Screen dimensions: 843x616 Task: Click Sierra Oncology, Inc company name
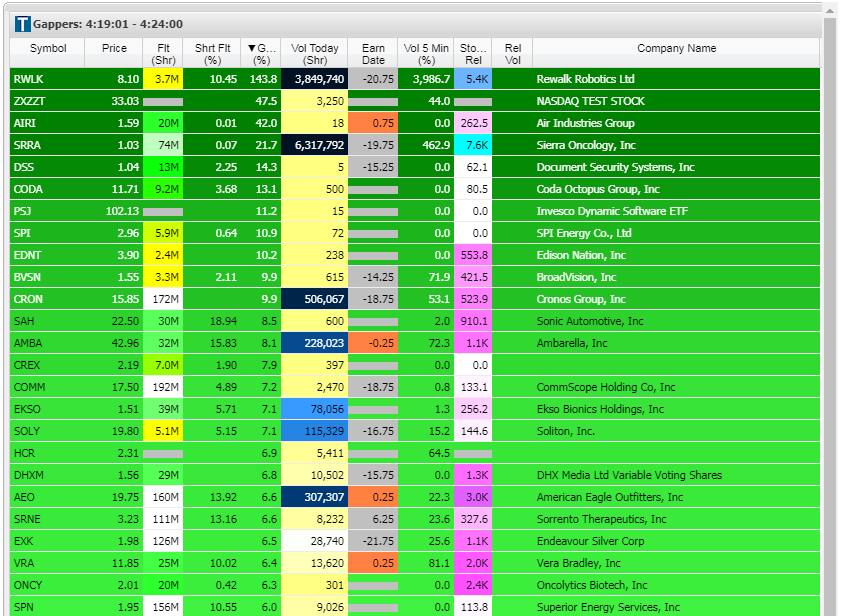pos(586,145)
